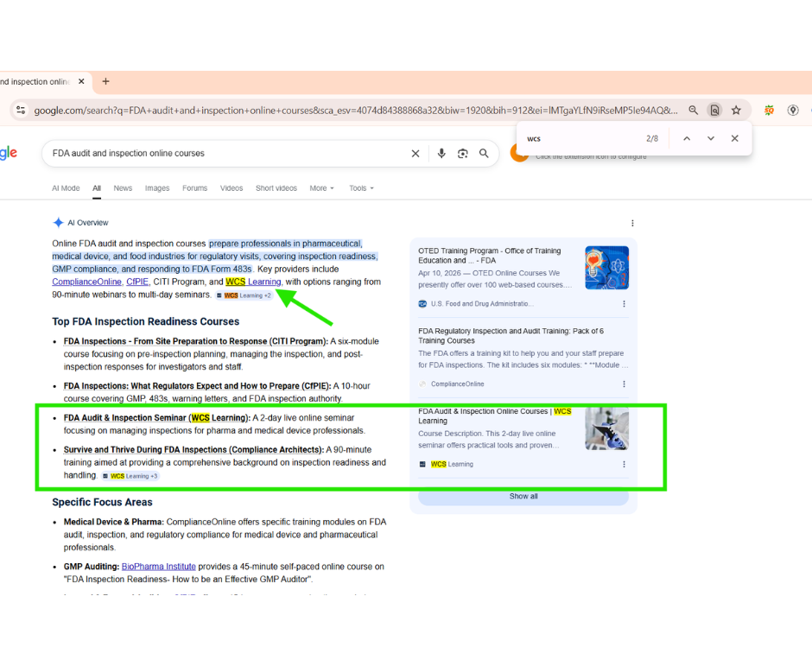Screen dimensions: 812x666
Task: Open options menu for ComplianceOnline source
Action: pyautogui.click(x=624, y=384)
